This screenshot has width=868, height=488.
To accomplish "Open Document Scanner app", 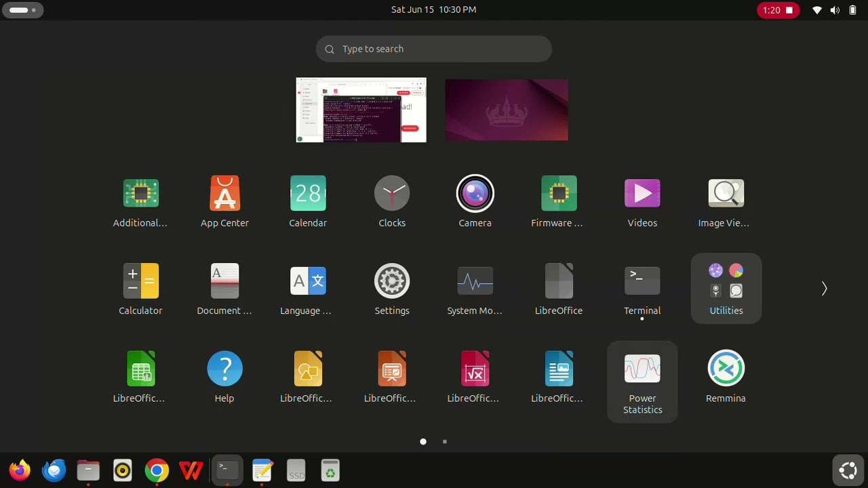I will pyautogui.click(x=224, y=289).
